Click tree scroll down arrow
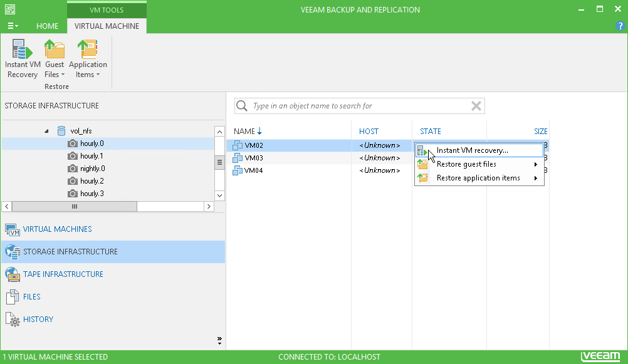 coord(219,195)
